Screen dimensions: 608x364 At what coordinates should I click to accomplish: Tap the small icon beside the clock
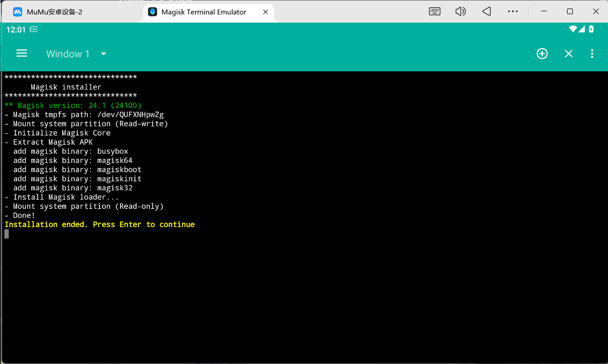click(x=34, y=29)
